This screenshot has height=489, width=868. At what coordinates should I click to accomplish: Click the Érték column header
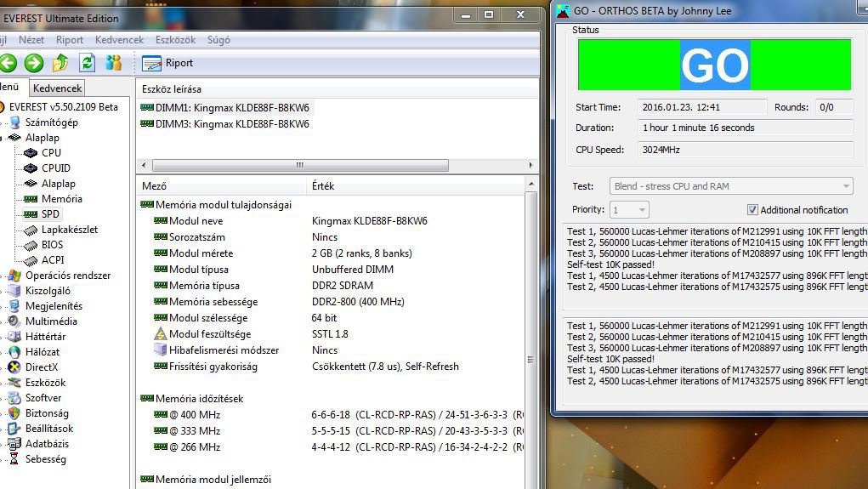click(x=415, y=186)
